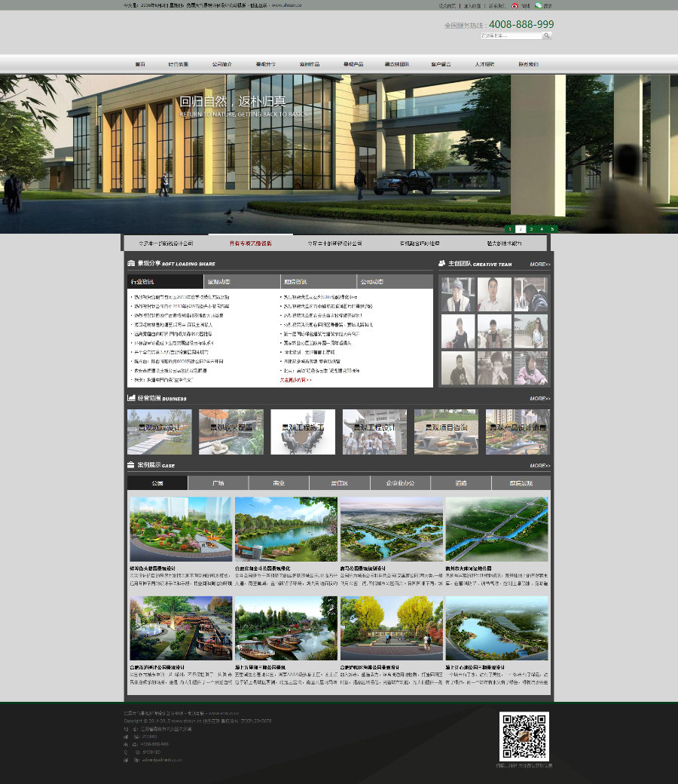Open the 案例作品 navigation menu item

click(x=310, y=64)
